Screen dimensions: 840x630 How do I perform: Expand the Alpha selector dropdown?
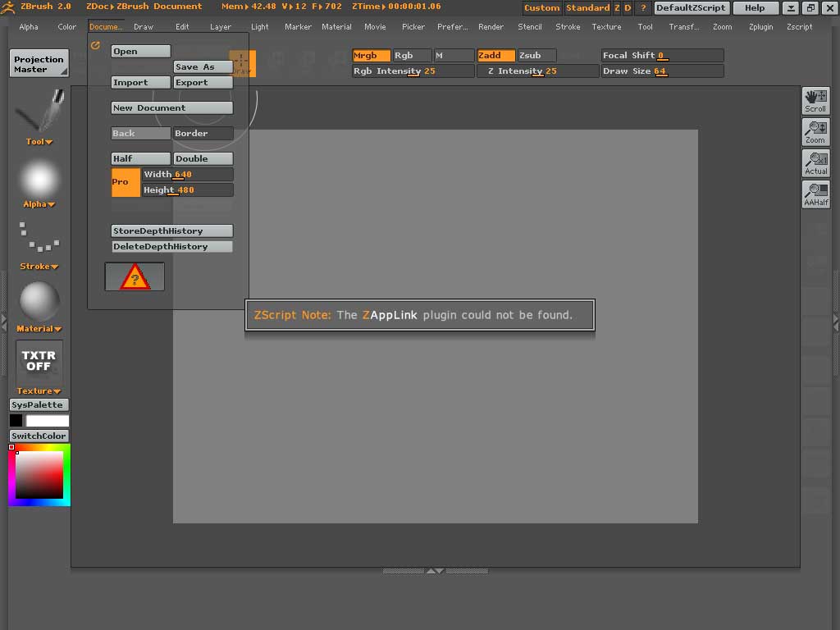39,204
